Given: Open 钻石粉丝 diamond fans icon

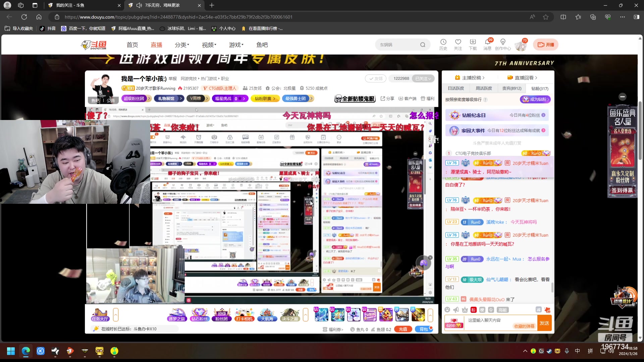Looking at the screenshot, I should (x=200, y=315).
